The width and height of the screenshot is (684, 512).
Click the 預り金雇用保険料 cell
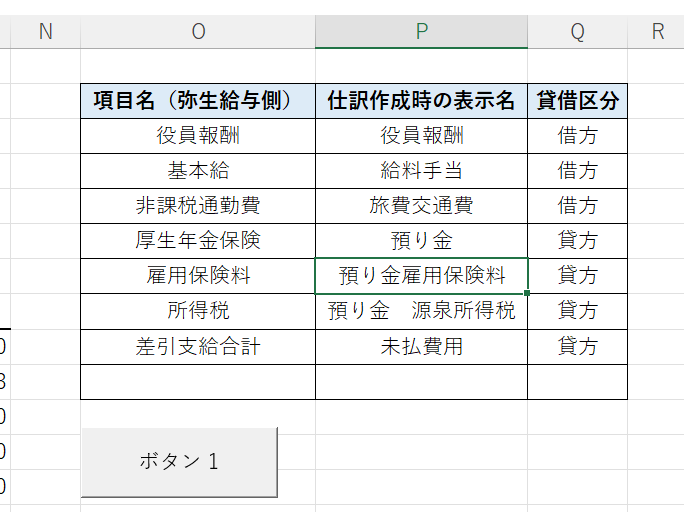(x=421, y=276)
